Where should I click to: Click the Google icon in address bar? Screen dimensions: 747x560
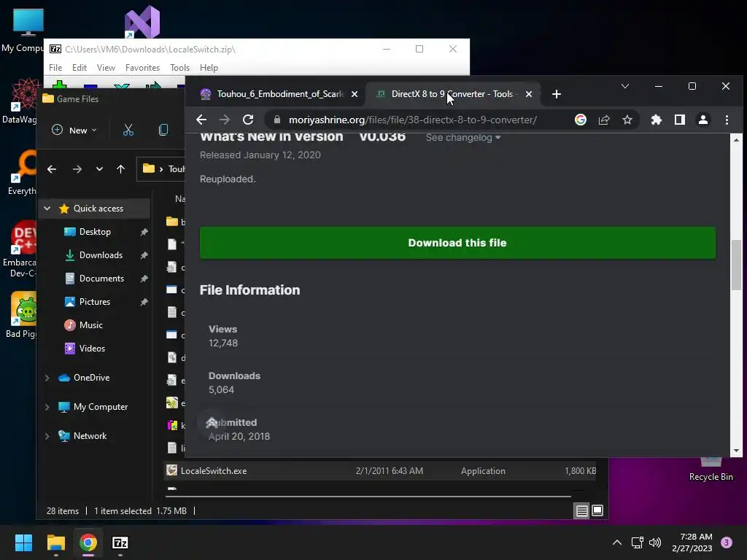click(580, 120)
